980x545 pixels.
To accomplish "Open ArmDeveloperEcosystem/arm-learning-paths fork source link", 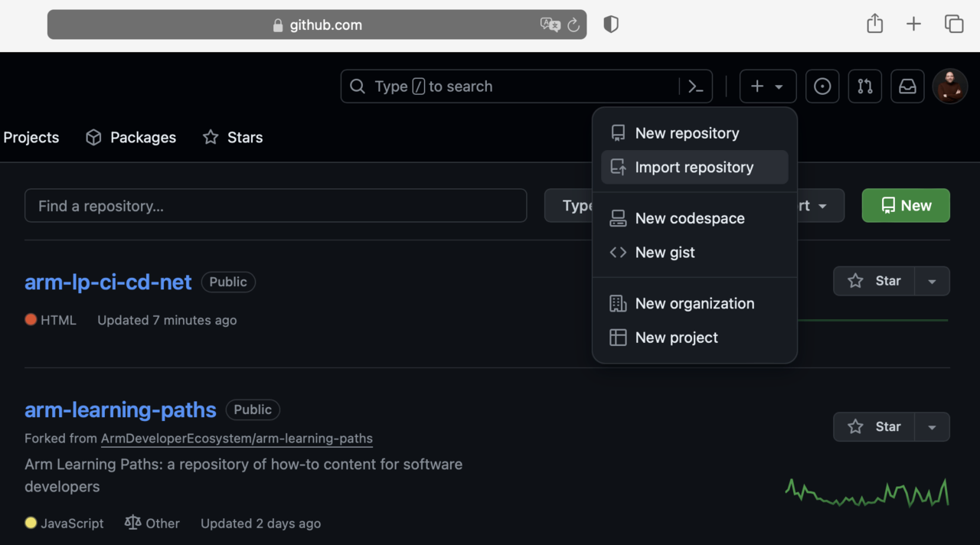I will click(237, 439).
